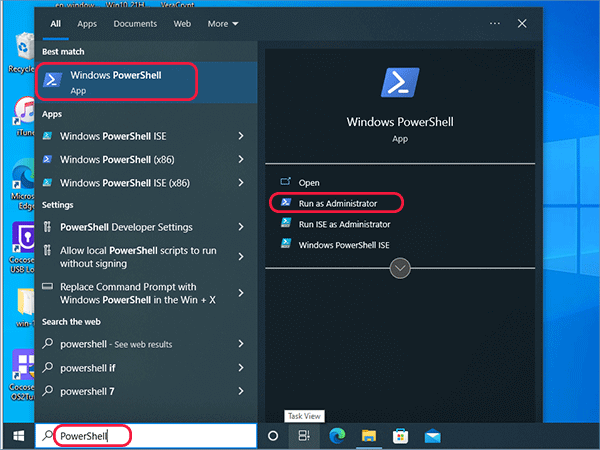This screenshot has width=600, height=450.
Task: Click search icon next to 'powershell 7'
Action: pyautogui.click(x=48, y=391)
